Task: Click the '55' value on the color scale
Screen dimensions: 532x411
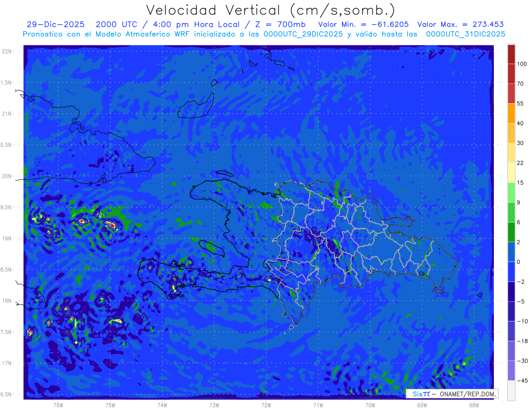Action: coord(520,104)
